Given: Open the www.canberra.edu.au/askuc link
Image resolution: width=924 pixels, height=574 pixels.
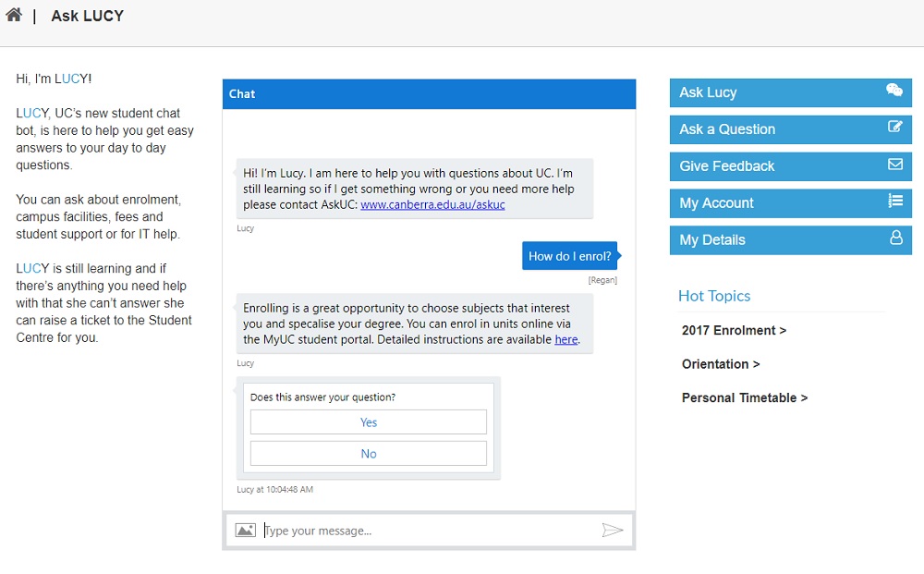Looking at the screenshot, I should click(x=432, y=205).
